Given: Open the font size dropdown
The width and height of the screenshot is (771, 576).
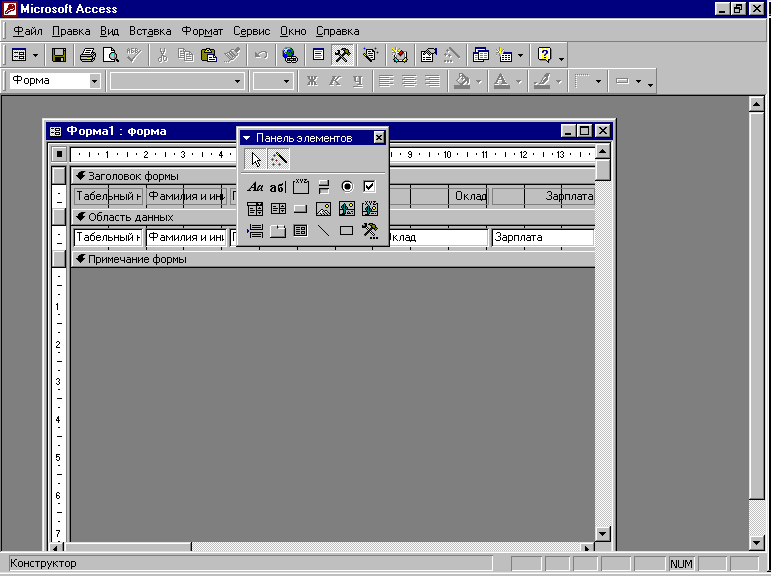Looking at the screenshot, I should [286, 81].
